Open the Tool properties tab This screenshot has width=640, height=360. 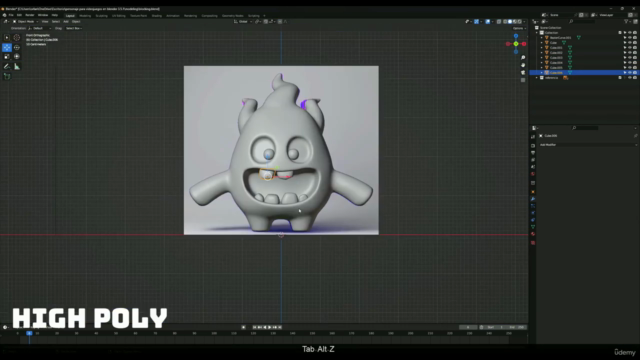(533, 137)
